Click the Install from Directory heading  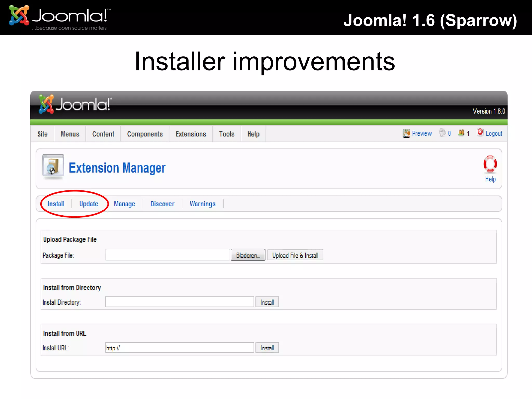click(x=72, y=288)
